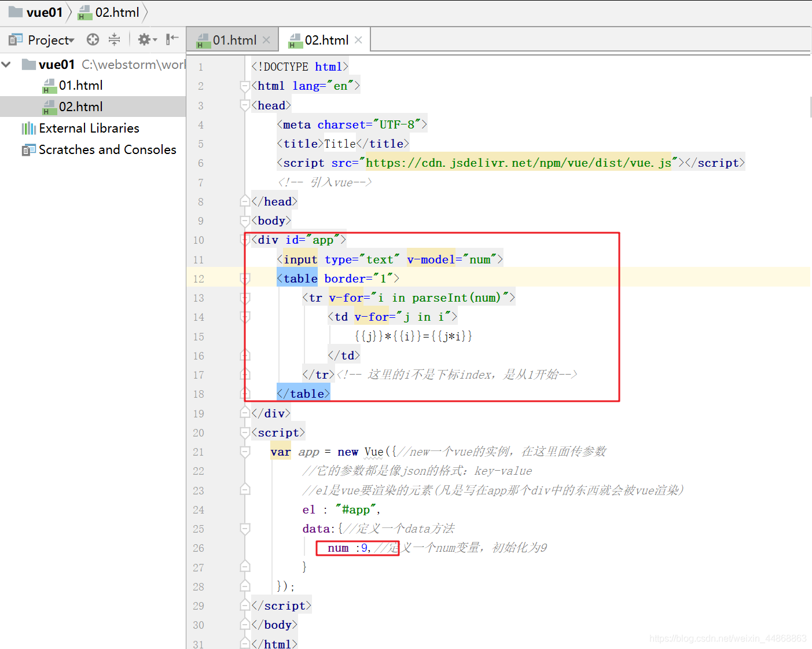Click the locate/scroll-from-source target icon

(x=93, y=39)
